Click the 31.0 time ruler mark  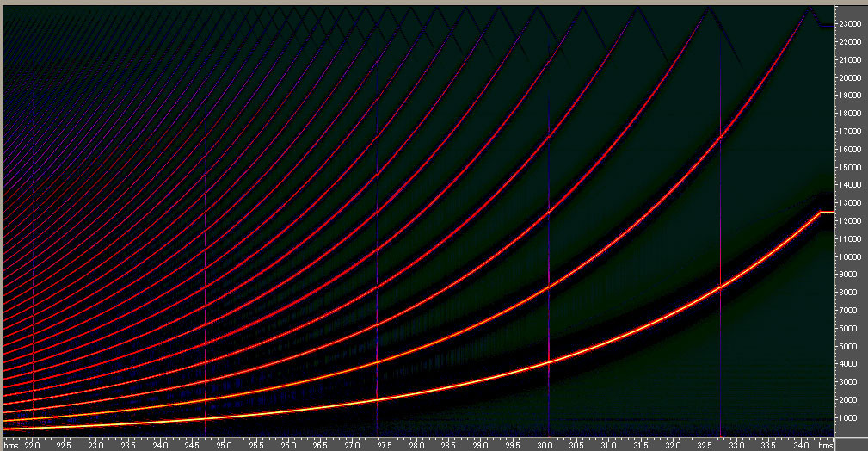click(x=608, y=445)
